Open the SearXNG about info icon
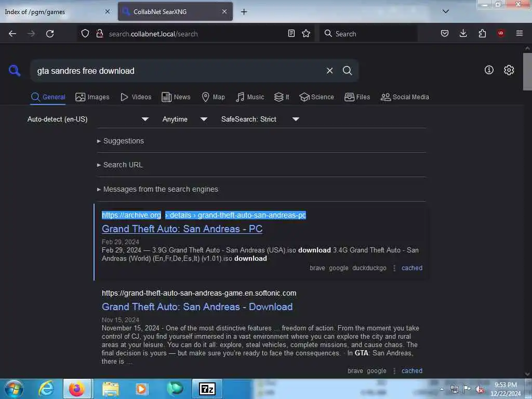 [x=489, y=70]
